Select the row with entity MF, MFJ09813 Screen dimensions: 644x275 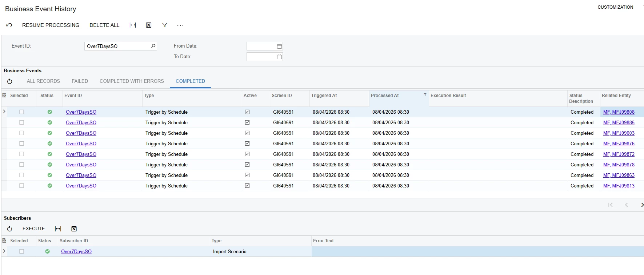point(21,186)
